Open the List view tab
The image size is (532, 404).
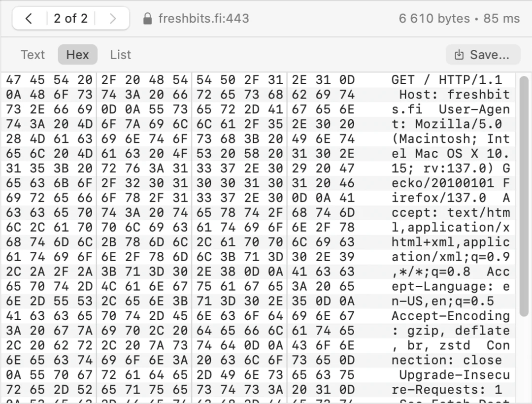(x=121, y=55)
